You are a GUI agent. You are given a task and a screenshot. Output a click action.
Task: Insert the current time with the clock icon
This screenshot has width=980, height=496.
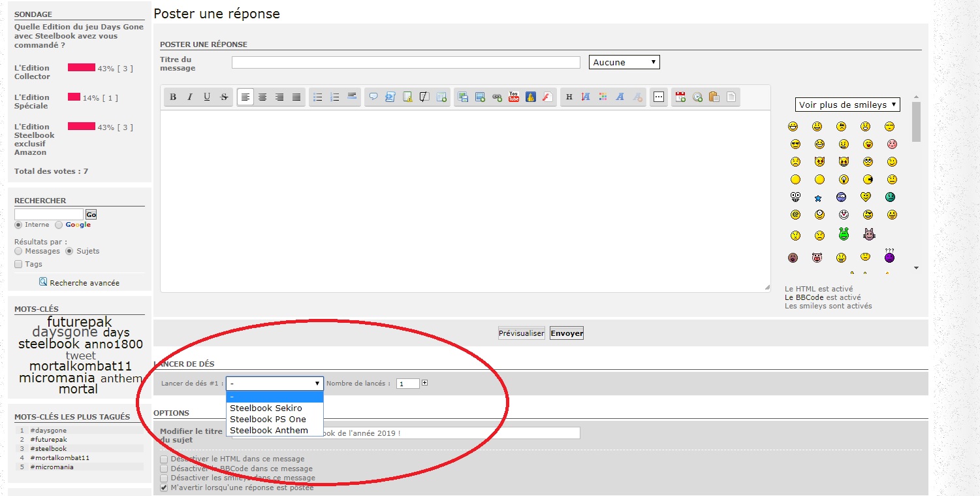coord(697,97)
